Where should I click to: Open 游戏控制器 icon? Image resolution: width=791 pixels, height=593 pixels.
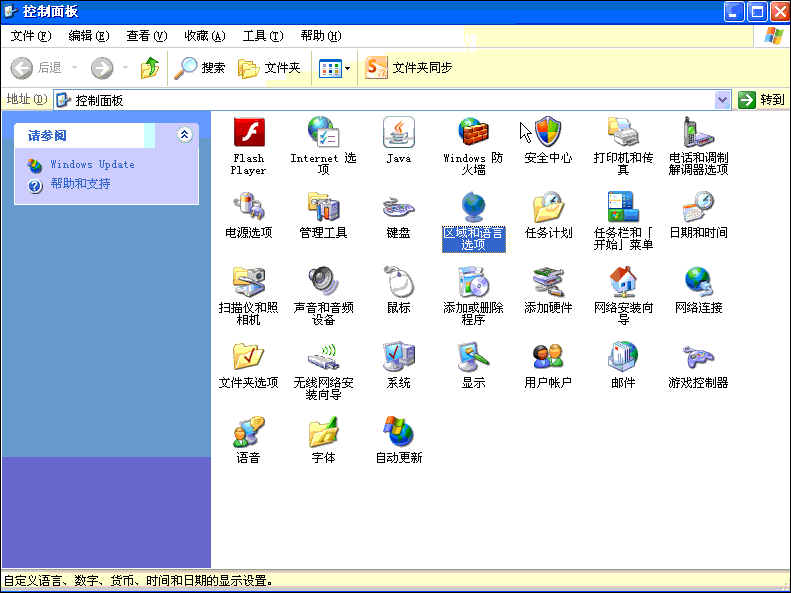[698, 357]
